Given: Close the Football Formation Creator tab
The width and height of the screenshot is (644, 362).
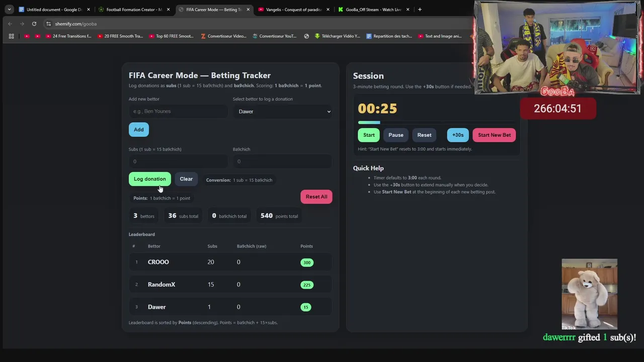Looking at the screenshot, I should point(168,10).
